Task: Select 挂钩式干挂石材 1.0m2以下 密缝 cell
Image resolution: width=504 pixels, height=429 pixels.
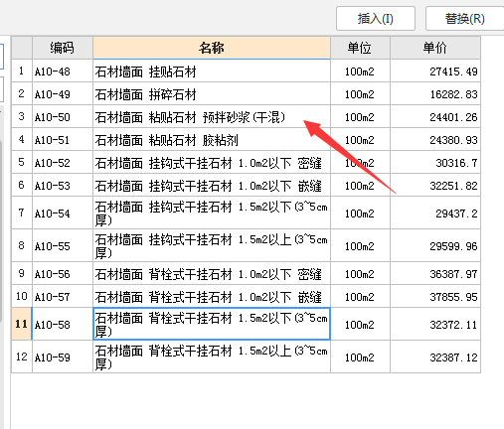Action: point(212,163)
